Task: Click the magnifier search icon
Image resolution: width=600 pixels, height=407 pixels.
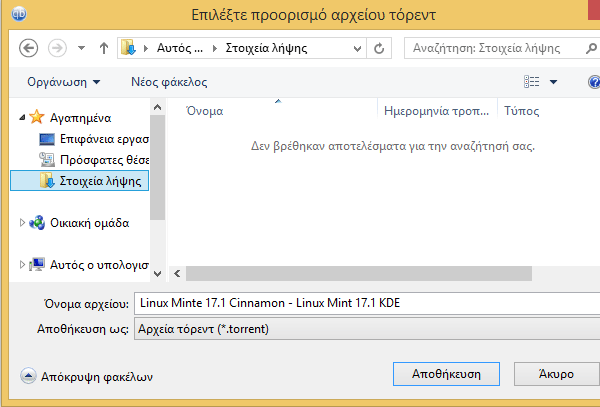Action: point(592,48)
